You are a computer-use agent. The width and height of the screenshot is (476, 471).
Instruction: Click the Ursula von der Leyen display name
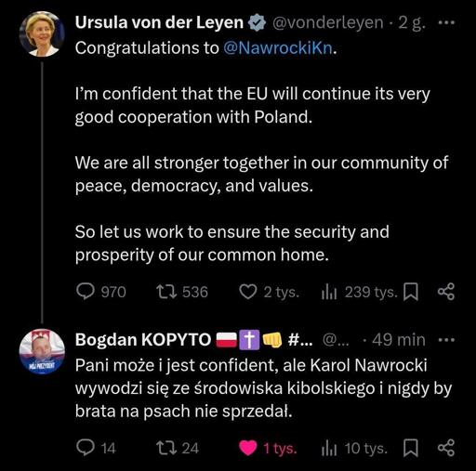pyautogui.click(x=159, y=22)
